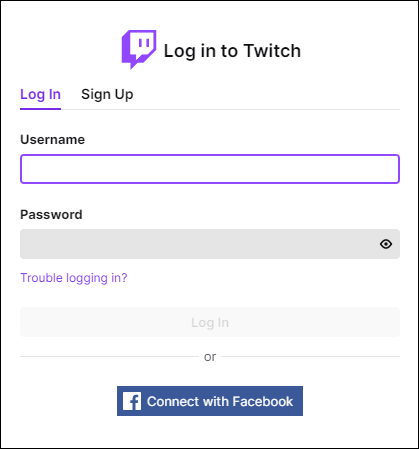Click the Password field label
Image resolution: width=419 pixels, height=449 pixels.
[x=51, y=214]
